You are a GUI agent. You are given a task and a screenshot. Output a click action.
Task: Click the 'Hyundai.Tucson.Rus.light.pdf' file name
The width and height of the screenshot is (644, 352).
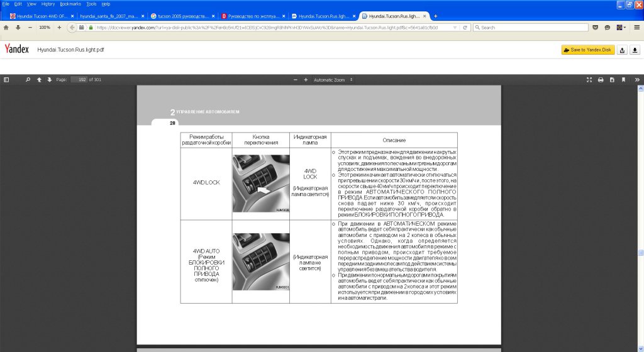pyautogui.click(x=70, y=50)
